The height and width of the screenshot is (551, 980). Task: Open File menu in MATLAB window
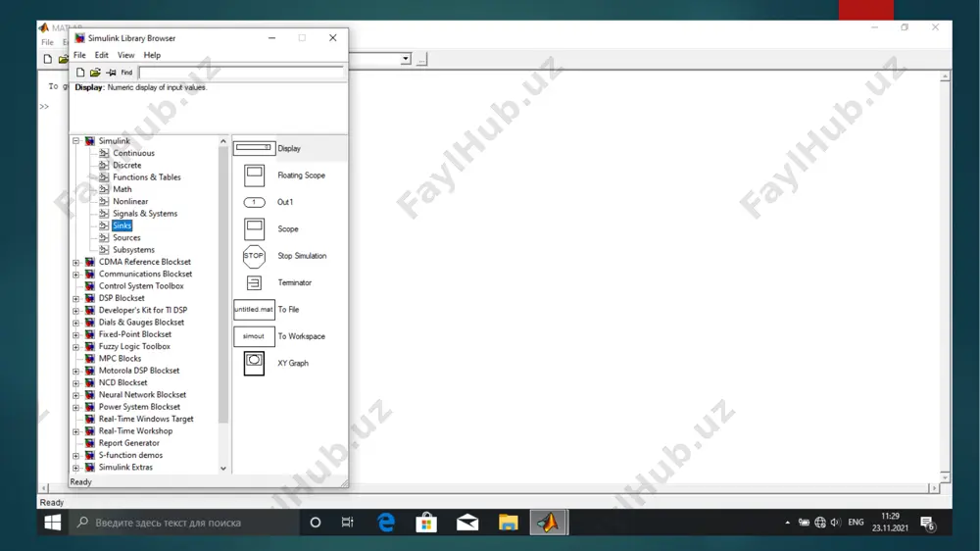tap(47, 42)
